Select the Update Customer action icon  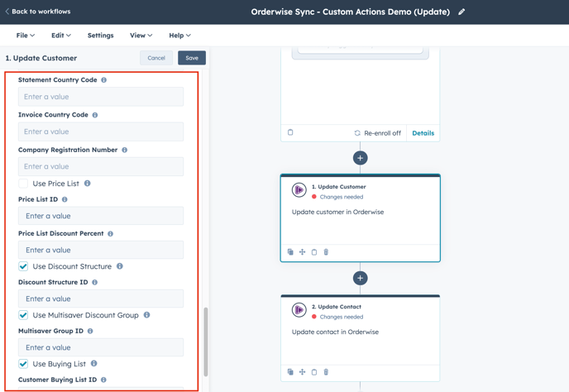[299, 190]
